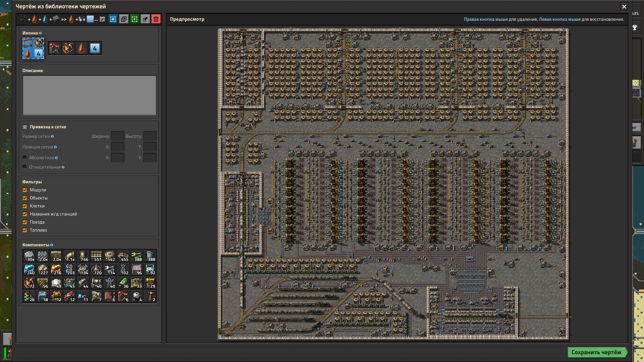Click the info icon next to Позиция сетки
Image resolution: width=644 pixels, height=362 pixels.
pyautogui.click(x=55, y=147)
